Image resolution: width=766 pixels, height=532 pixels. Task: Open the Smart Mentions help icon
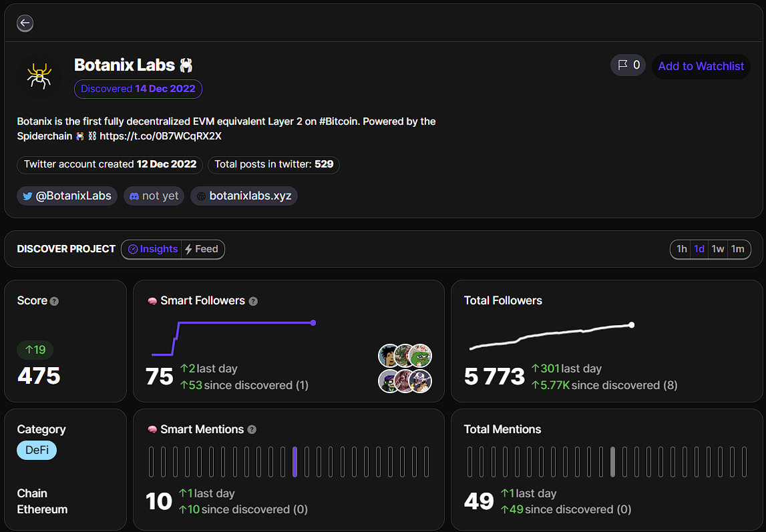tap(252, 429)
